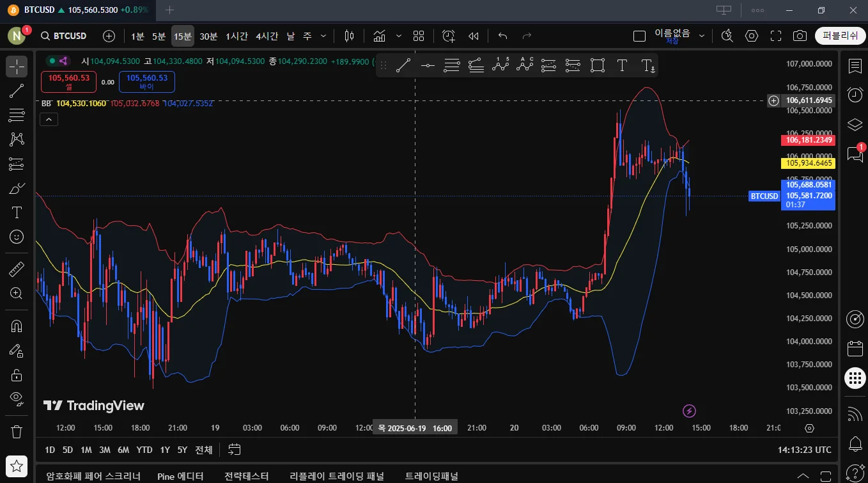Viewport: 868px width, 483px height.
Task: Toggle magnet mode on
Action: point(17,326)
